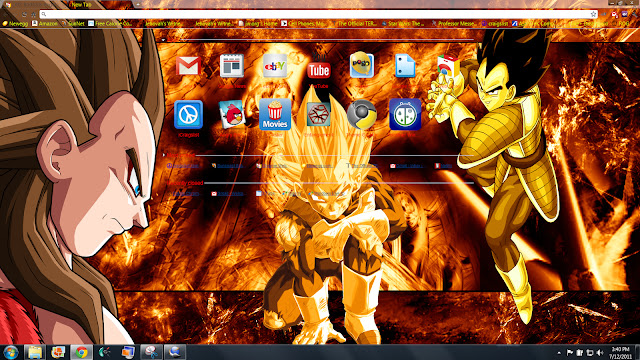Launch the eBay app
Screen dimensions: 640x360
[275, 65]
